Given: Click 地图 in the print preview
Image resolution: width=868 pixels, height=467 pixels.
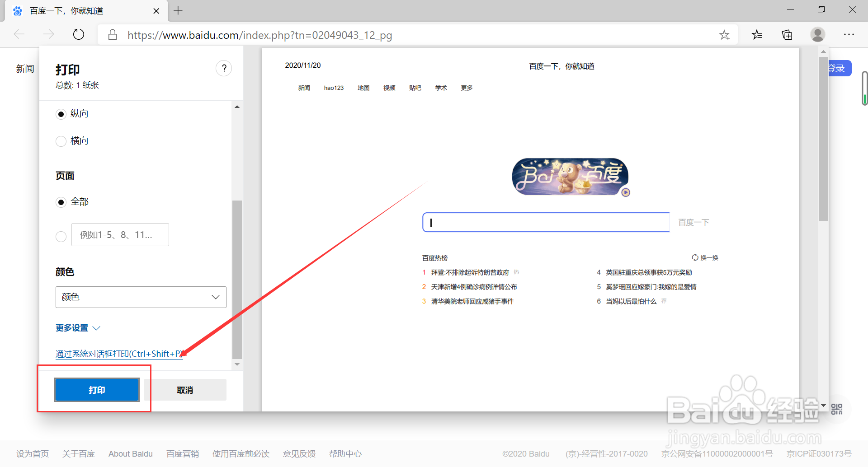Looking at the screenshot, I should click(x=363, y=88).
